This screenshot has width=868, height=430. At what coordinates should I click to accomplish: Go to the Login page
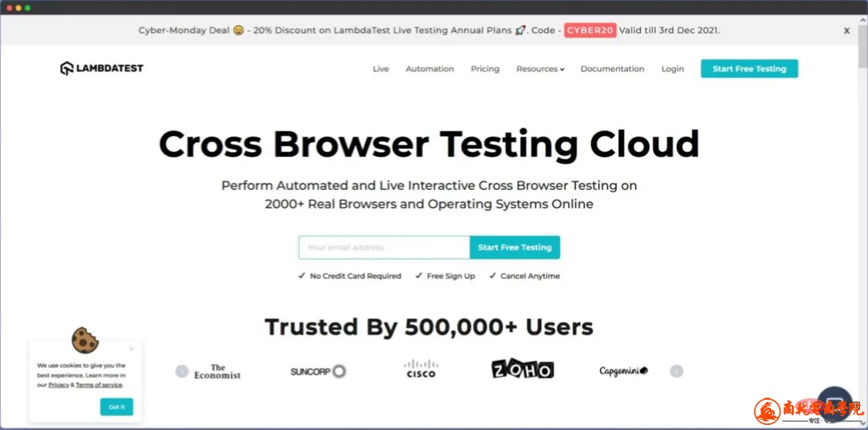[x=673, y=69]
